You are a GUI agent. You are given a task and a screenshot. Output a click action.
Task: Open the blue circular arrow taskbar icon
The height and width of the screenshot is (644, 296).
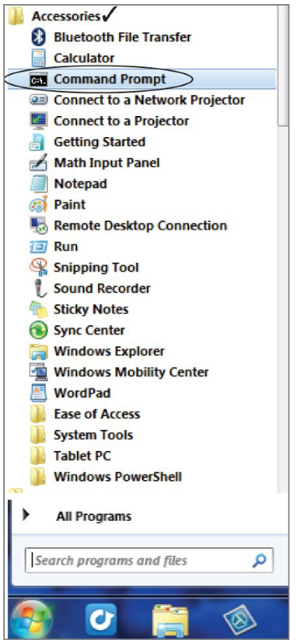(x=101, y=620)
